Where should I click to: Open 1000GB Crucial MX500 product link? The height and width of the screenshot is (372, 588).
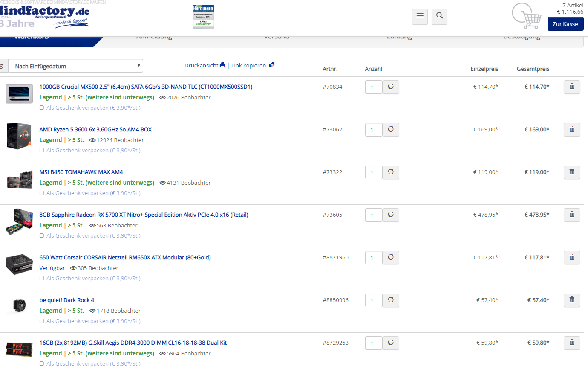(x=146, y=87)
